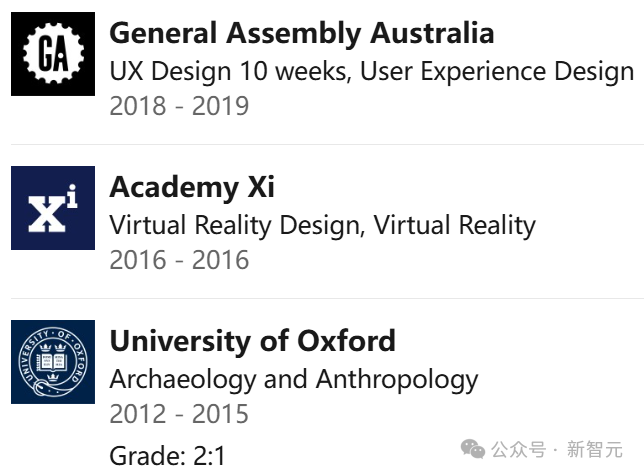Open the Academy Xi school heading
Image resolution: width=644 pixels, height=476 pixels.
pyautogui.click(x=192, y=187)
